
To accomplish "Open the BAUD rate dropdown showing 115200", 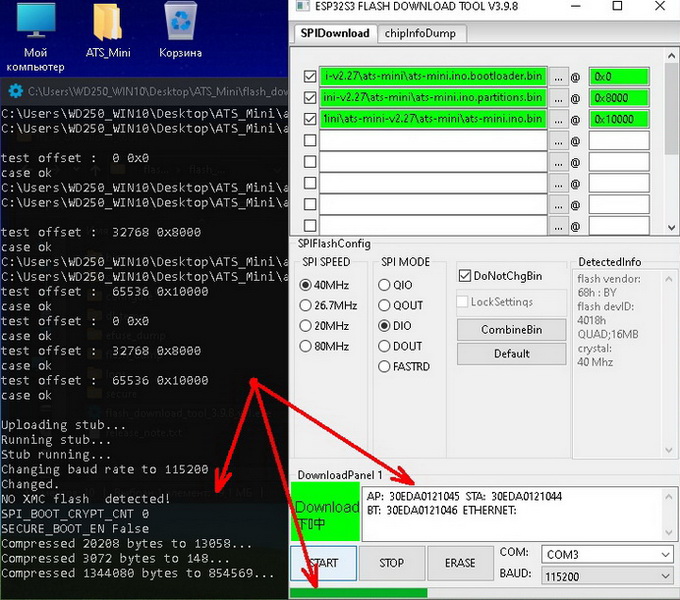I will (607, 576).
